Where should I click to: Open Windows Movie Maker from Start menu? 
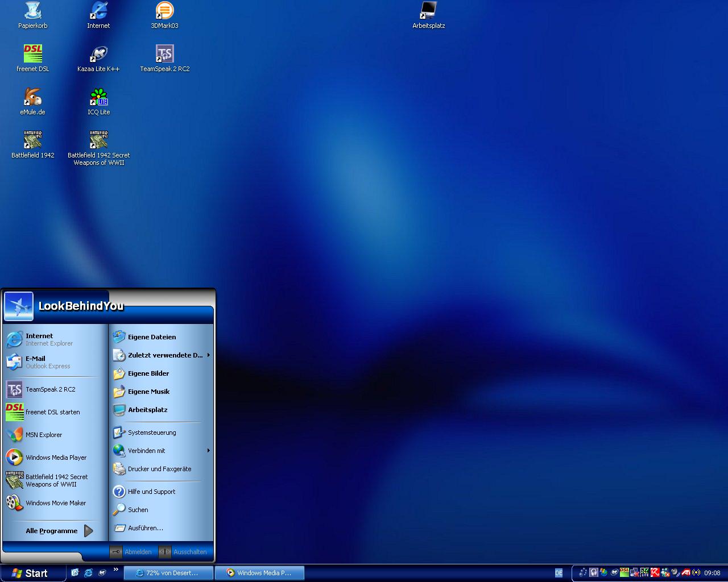click(x=55, y=503)
